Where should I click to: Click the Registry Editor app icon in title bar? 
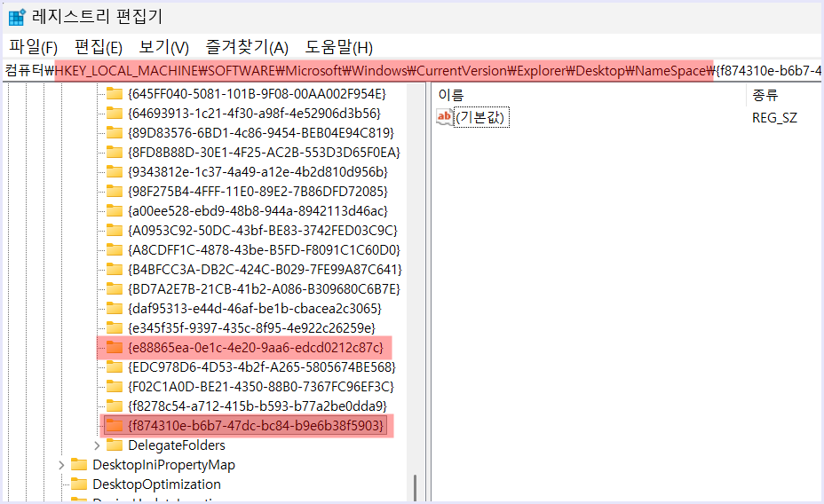point(17,17)
